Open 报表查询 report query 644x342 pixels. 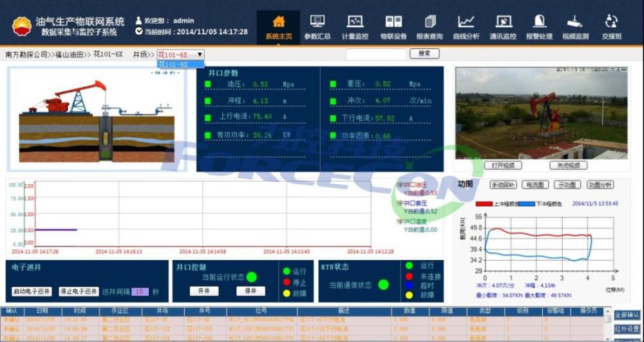[x=430, y=27]
